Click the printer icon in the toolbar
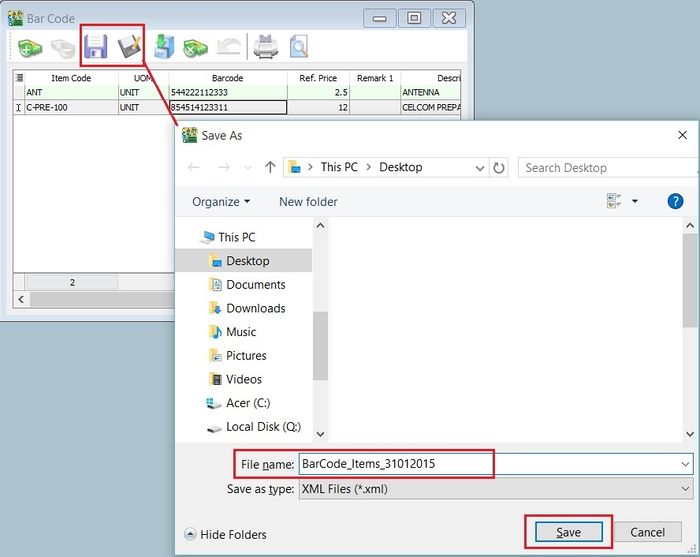Image resolution: width=700 pixels, height=557 pixels. (265, 47)
